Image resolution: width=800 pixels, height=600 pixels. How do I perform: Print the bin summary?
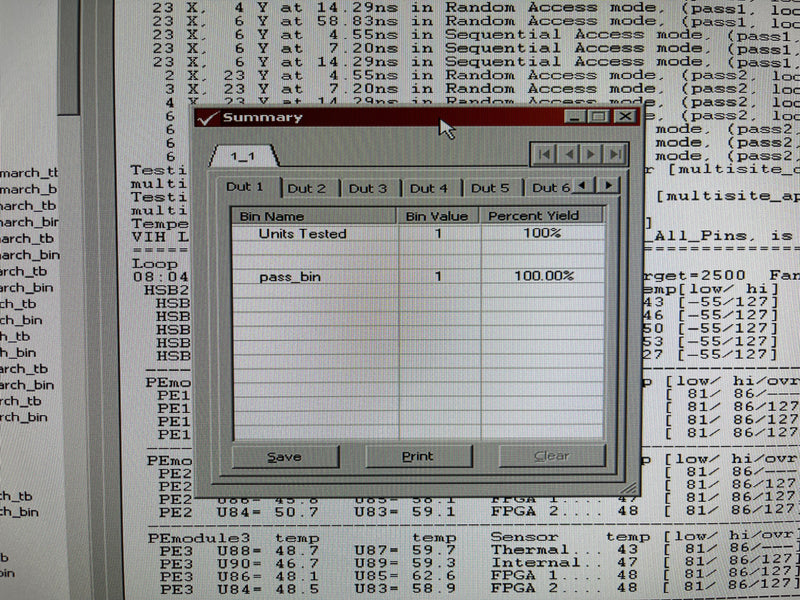pos(418,455)
